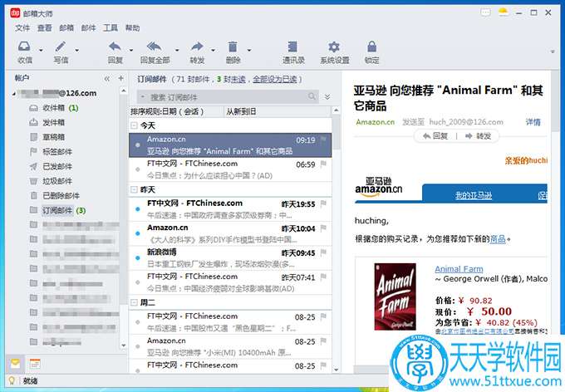Collapse the 周二 group
Screen dimensions: 565x392
point(134,302)
